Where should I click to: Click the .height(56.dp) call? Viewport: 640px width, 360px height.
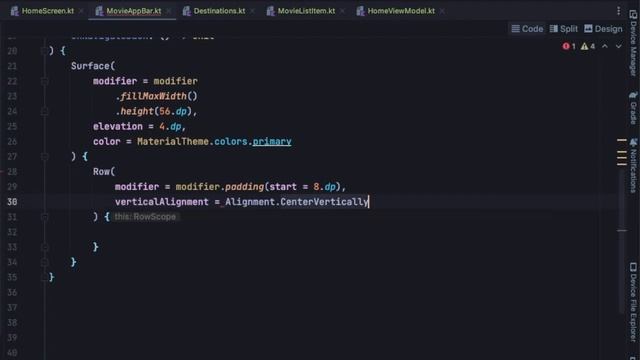(154, 111)
